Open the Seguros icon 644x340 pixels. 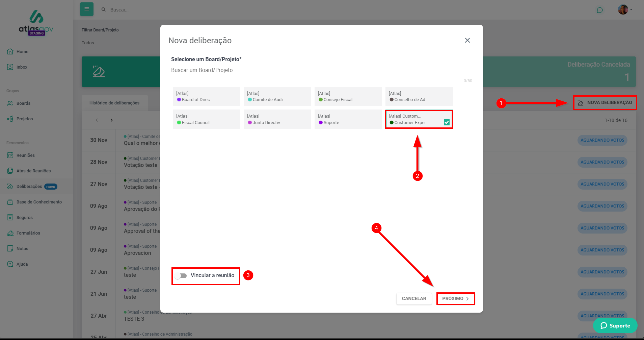10,217
